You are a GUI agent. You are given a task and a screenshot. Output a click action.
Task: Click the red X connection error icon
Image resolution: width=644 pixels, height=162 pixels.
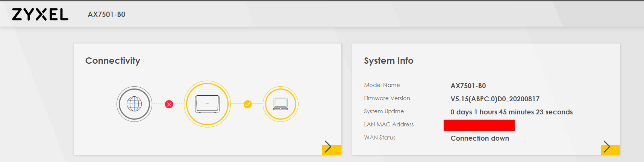point(169,104)
